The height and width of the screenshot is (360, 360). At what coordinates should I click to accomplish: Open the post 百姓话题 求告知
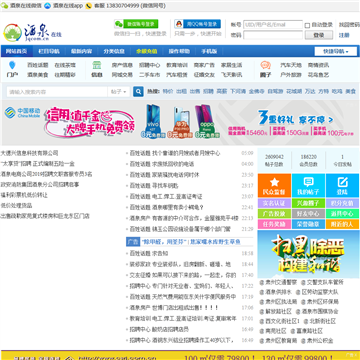coord(149,253)
